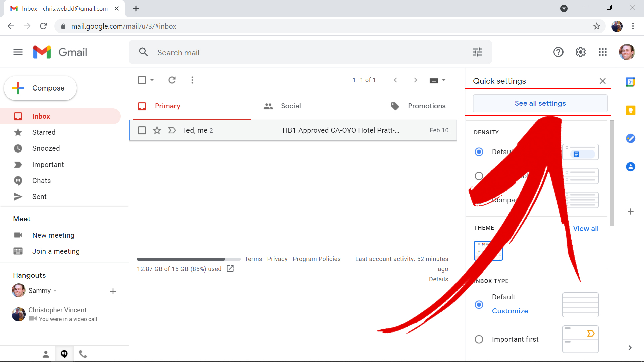Switch to Hangouts conversations tab icon

(64, 354)
